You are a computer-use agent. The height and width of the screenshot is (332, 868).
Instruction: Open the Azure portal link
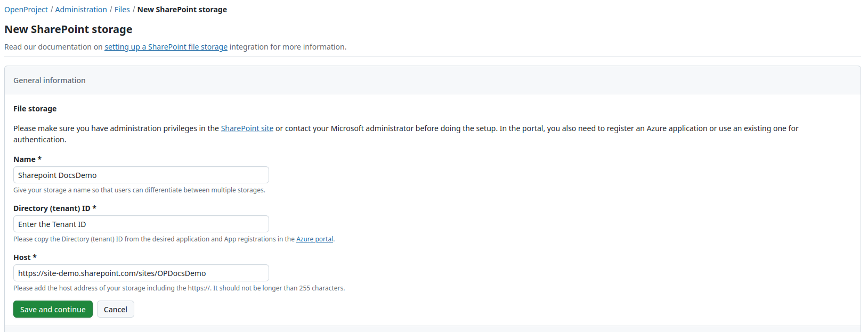pos(314,239)
